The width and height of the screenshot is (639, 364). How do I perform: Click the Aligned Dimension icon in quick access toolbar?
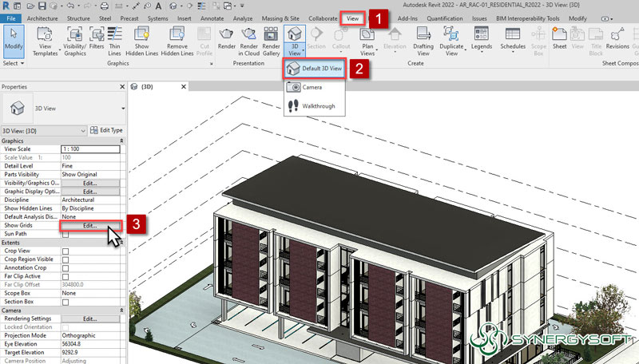136,6
